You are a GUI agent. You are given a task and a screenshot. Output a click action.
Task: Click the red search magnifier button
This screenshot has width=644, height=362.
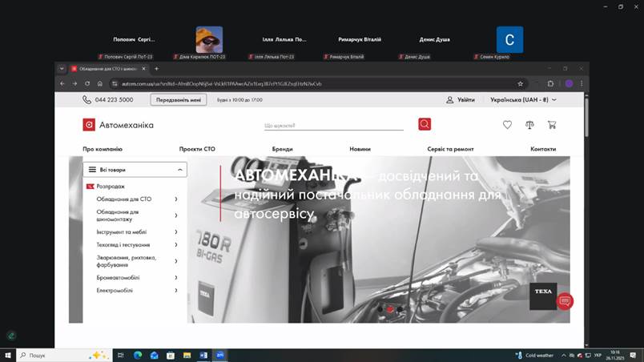(x=425, y=124)
